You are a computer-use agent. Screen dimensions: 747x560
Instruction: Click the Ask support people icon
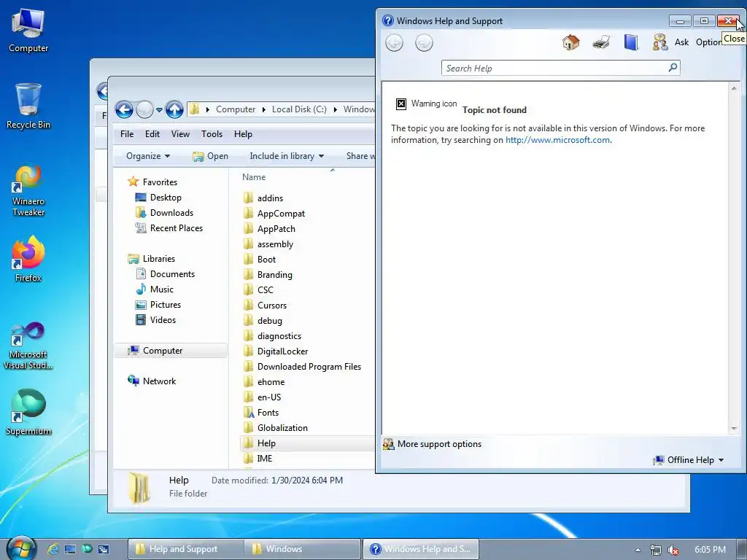point(659,42)
